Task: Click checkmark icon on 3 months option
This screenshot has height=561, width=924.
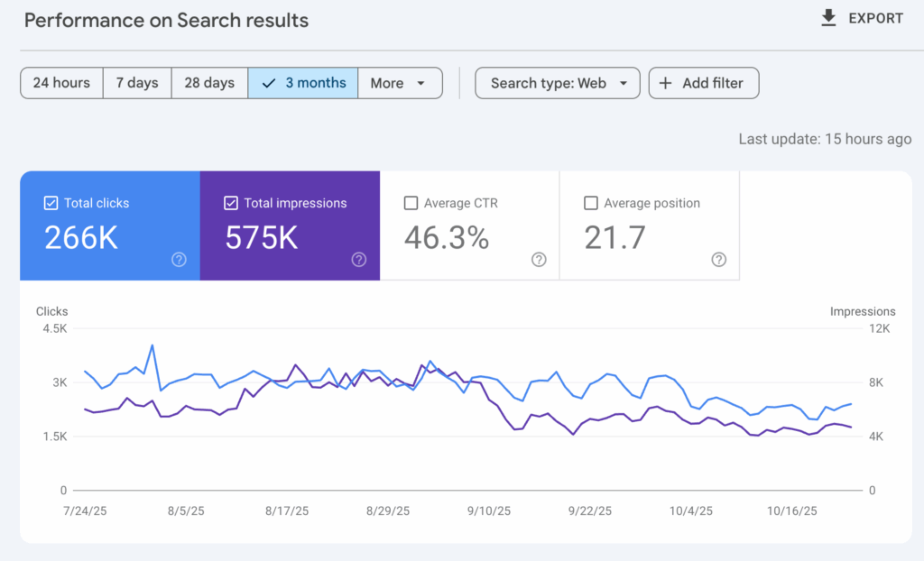Action: click(x=269, y=83)
